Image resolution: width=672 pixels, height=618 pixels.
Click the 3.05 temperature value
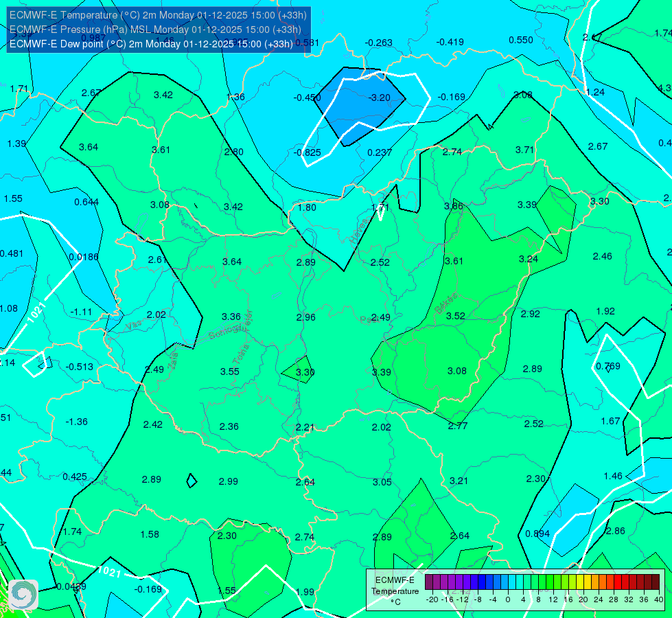[382, 482]
